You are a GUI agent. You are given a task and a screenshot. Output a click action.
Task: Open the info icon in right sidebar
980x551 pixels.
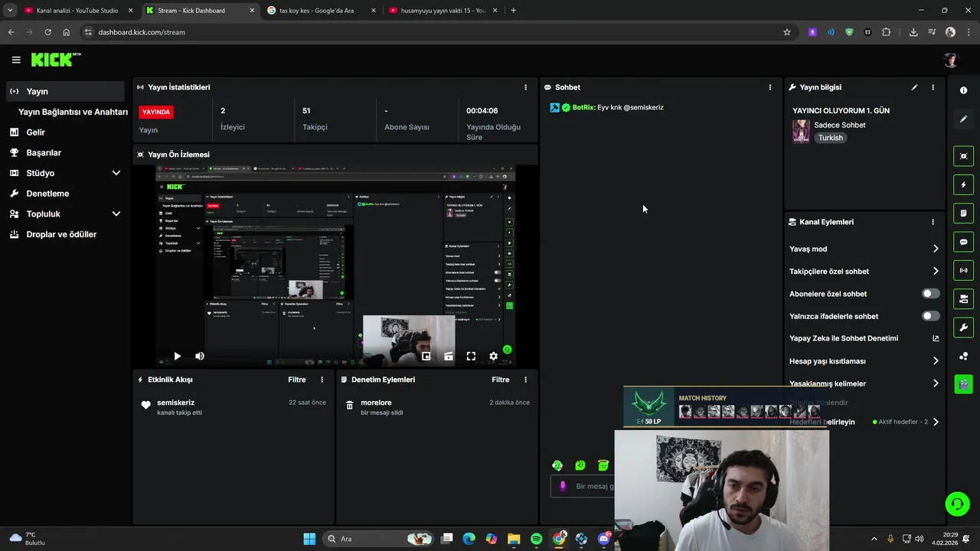point(963,90)
